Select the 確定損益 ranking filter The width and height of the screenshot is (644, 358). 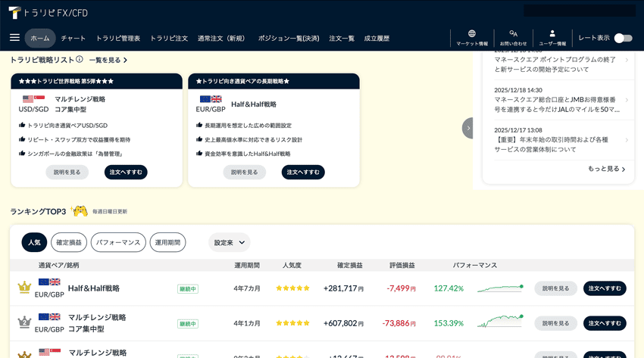pyautogui.click(x=69, y=242)
